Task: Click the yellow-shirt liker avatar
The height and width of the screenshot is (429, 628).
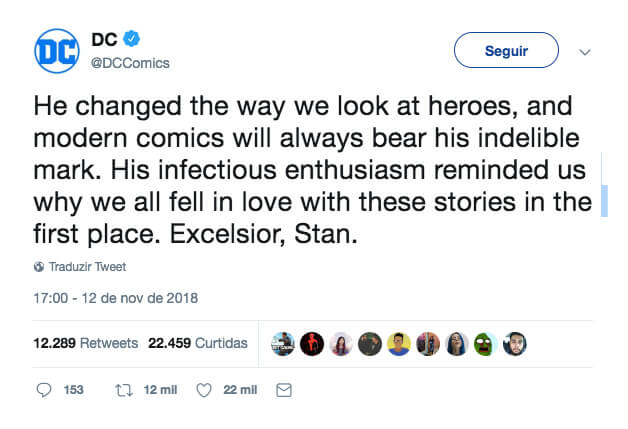Action: (x=399, y=343)
